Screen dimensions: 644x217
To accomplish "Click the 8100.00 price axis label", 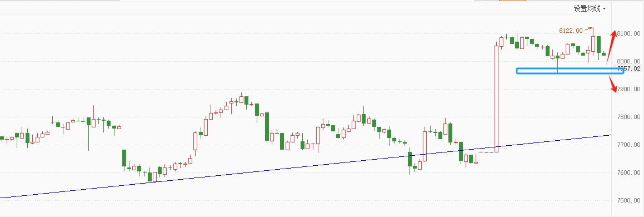I will click(x=629, y=33).
